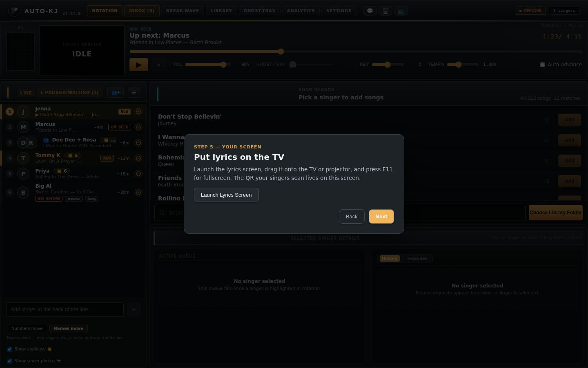Open the Analytics tab
Viewport: 588px width, 368px height.
click(301, 11)
